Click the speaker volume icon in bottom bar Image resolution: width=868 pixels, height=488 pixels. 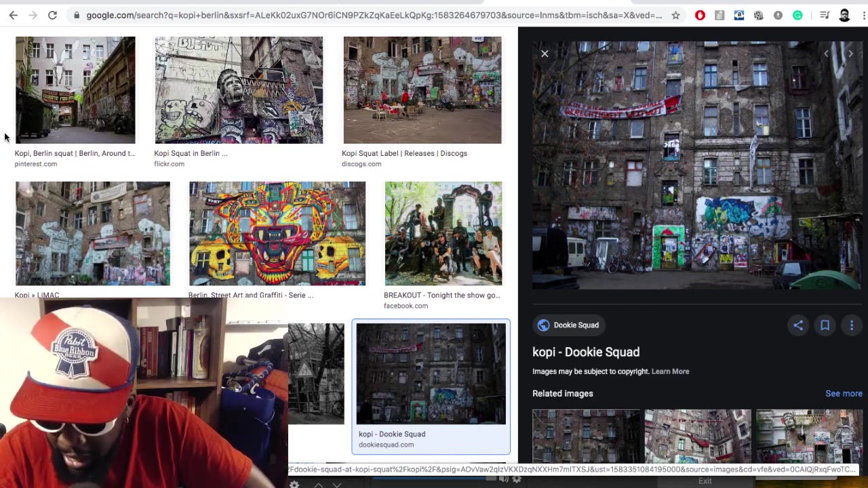(x=504, y=479)
